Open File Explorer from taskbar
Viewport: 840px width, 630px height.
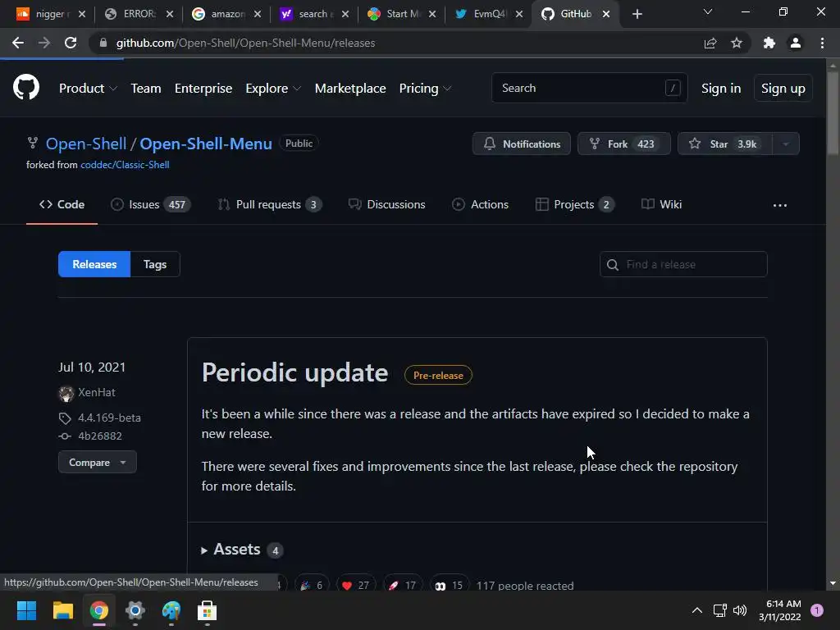[62, 610]
